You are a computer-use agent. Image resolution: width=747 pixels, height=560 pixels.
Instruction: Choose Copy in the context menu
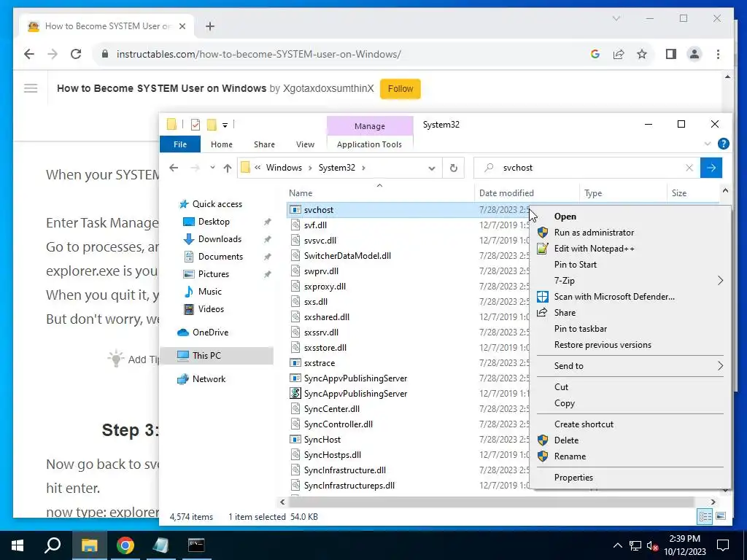coord(565,403)
